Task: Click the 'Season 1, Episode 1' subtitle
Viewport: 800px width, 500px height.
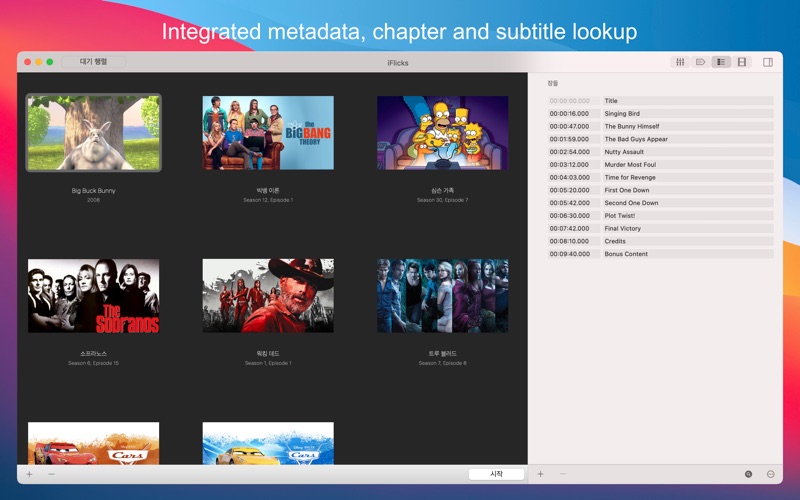Action: click(268, 363)
